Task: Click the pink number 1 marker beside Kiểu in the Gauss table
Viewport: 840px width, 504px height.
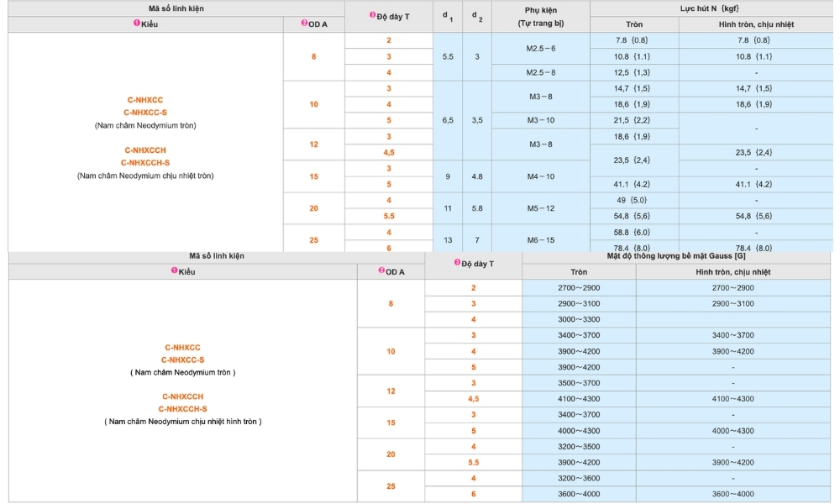Action: pyautogui.click(x=175, y=270)
